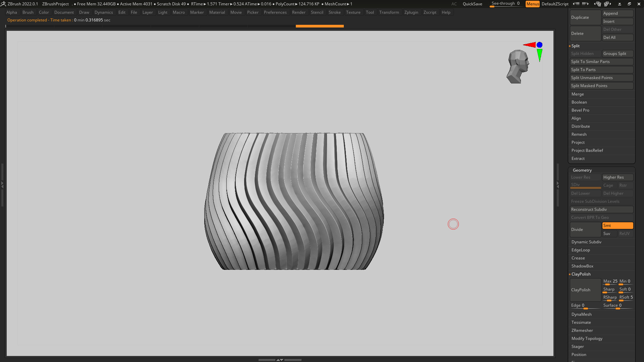
Task: Click the Higher Res button
Action: coord(618,177)
